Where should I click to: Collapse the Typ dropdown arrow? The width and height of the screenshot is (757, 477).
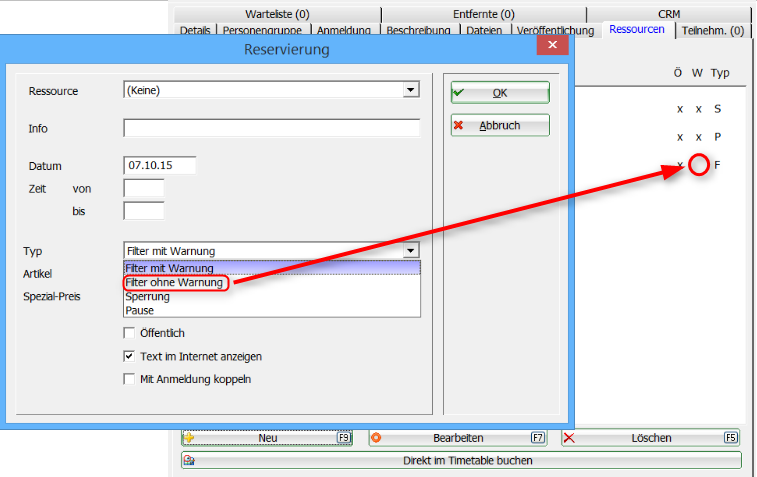tap(410, 251)
